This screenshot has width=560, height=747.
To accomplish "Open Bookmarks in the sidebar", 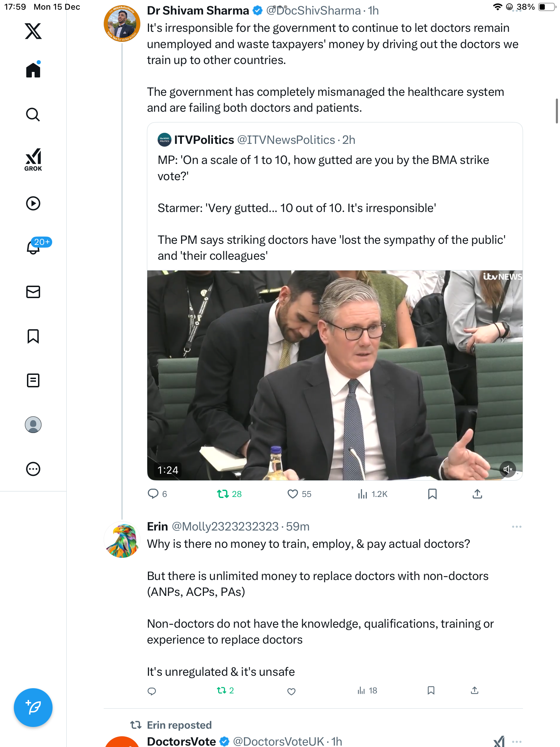I will click(33, 336).
